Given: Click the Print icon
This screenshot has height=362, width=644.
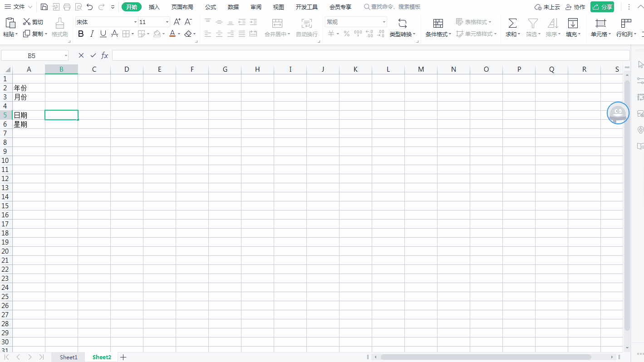Looking at the screenshot, I should (x=67, y=7).
